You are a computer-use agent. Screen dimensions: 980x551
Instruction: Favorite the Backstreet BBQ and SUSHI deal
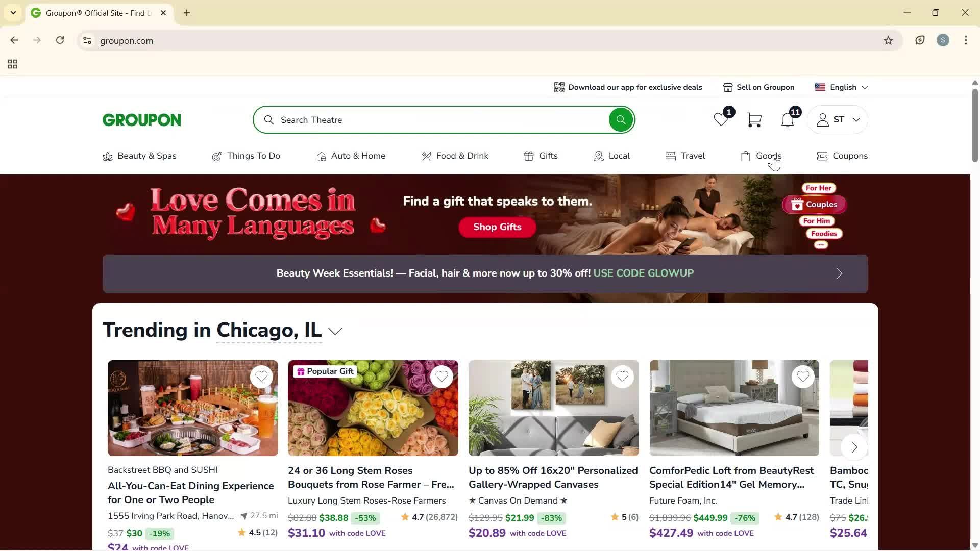tap(261, 377)
